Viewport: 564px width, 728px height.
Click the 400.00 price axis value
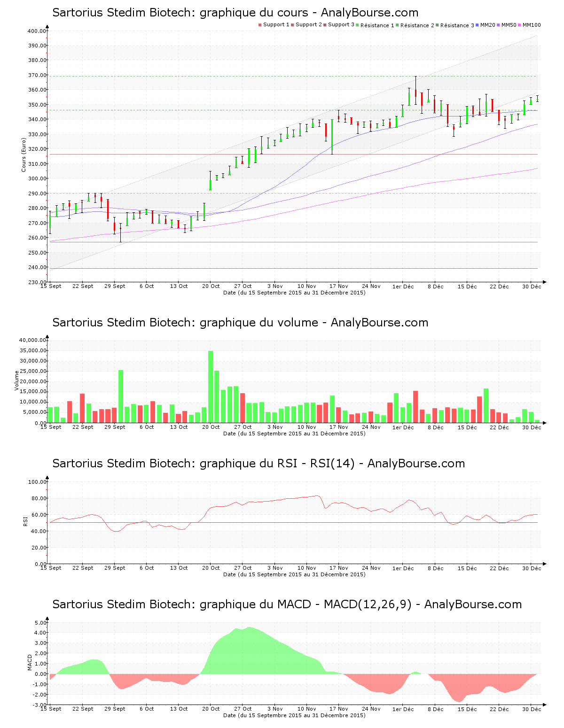tap(37, 31)
